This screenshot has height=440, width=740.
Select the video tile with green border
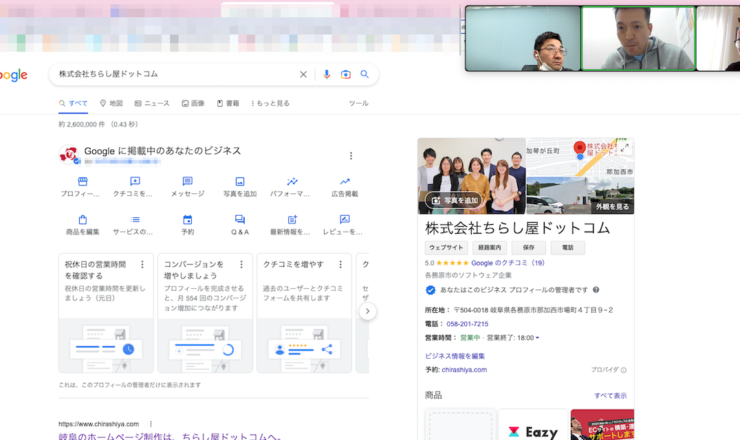[639, 38]
